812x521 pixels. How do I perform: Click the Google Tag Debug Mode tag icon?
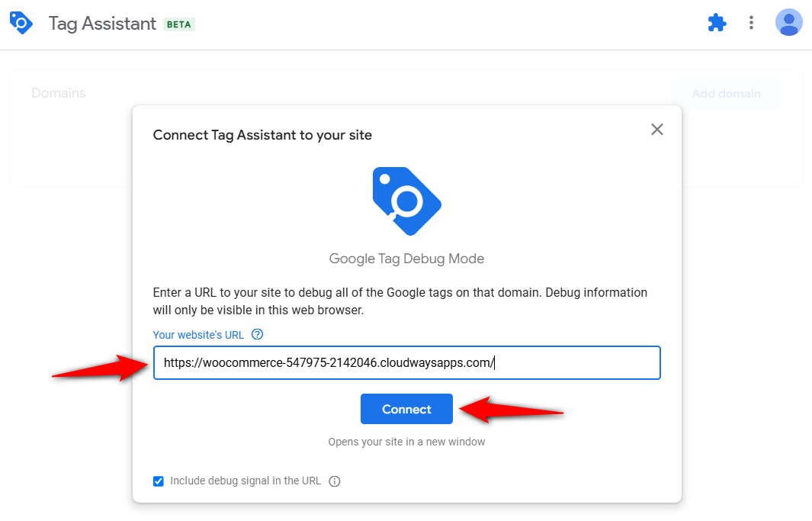pyautogui.click(x=406, y=201)
